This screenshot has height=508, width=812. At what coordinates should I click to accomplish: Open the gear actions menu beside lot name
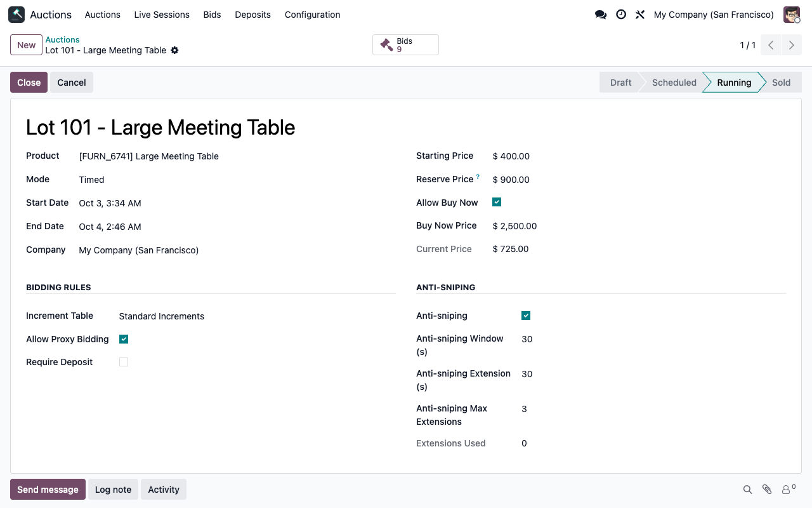175,50
